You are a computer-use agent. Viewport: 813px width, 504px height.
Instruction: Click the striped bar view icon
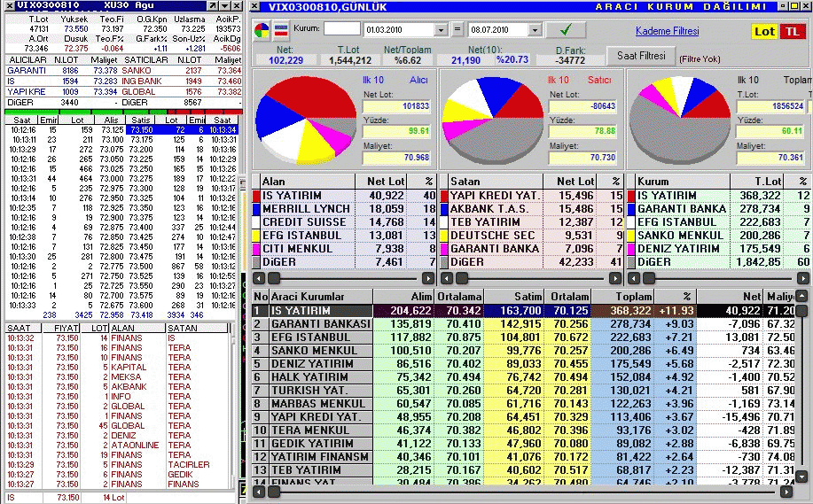pyautogui.click(x=279, y=31)
